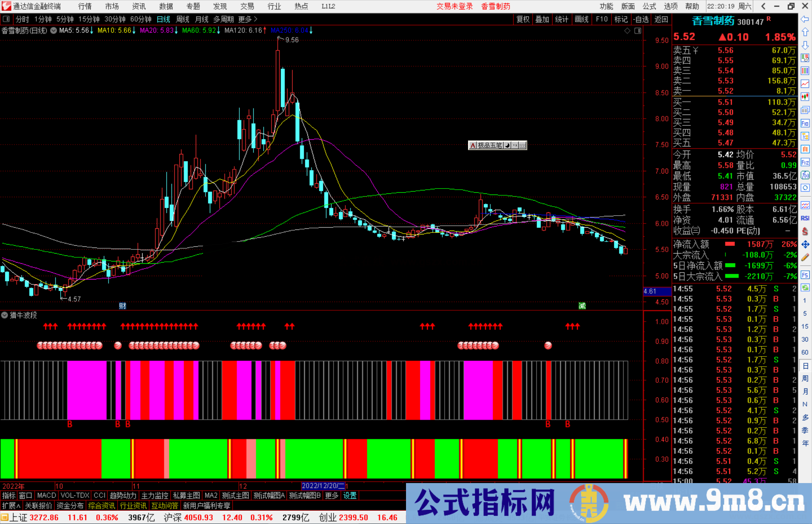
Task: Click the 2022/12/20 date marker on timeline
Action: (x=323, y=486)
